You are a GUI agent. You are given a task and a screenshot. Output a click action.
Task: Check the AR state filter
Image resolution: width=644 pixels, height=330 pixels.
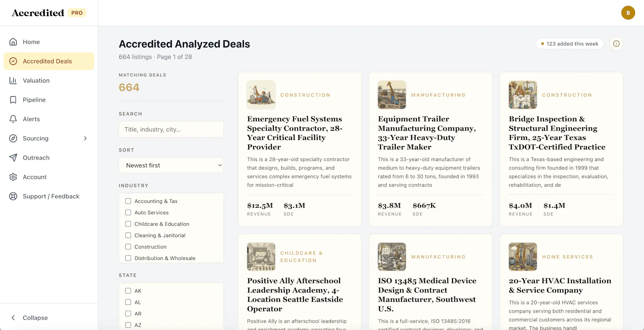click(x=128, y=313)
